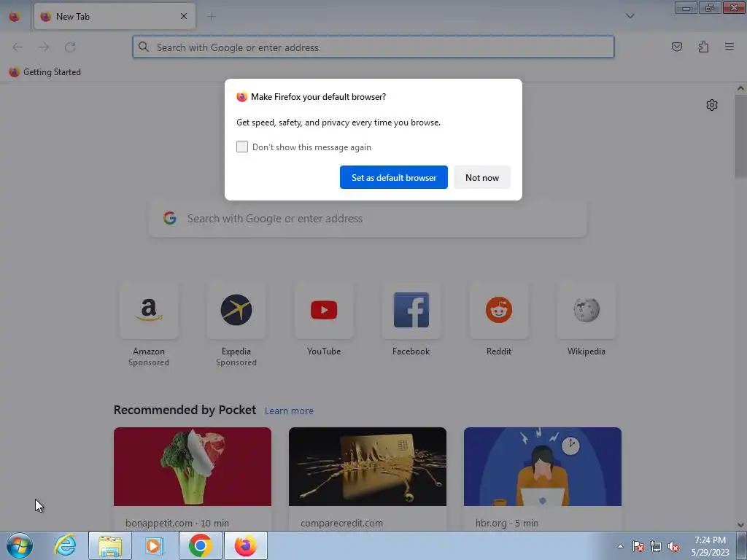Image resolution: width=747 pixels, height=560 pixels.
Task: Click muted volume tray icon
Action: click(x=673, y=546)
